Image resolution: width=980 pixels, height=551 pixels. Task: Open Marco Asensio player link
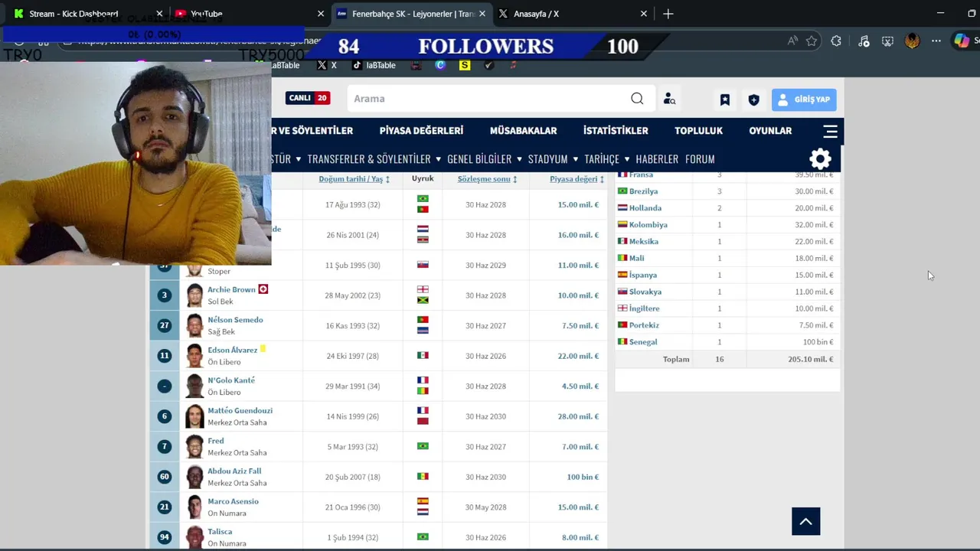click(233, 501)
